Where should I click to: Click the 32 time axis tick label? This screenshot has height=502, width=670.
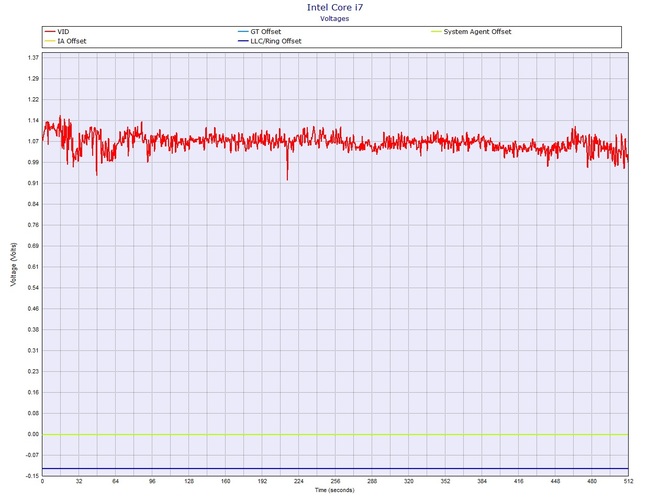(79, 481)
